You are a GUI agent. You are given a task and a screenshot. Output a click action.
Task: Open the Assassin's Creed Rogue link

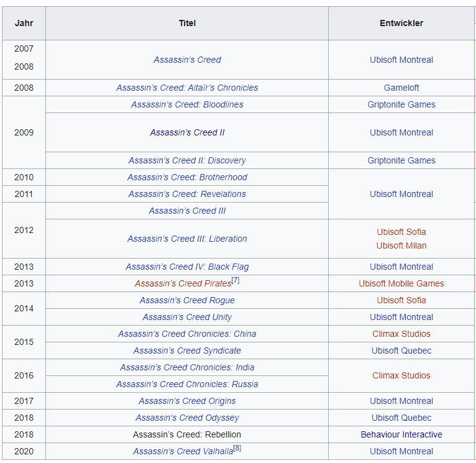click(187, 300)
